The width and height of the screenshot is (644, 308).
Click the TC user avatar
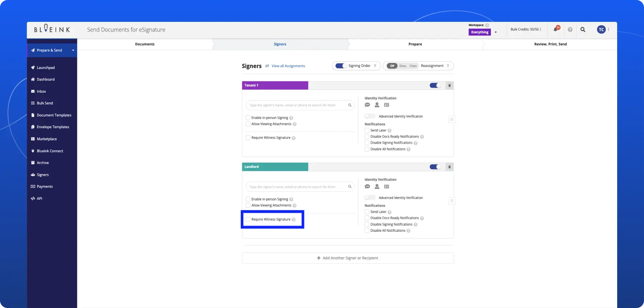coord(601,29)
